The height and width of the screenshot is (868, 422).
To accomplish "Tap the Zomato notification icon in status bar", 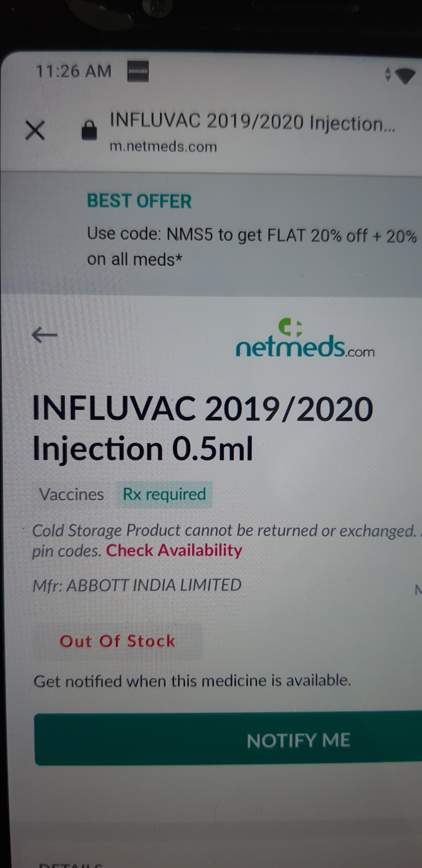I will [x=137, y=72].
